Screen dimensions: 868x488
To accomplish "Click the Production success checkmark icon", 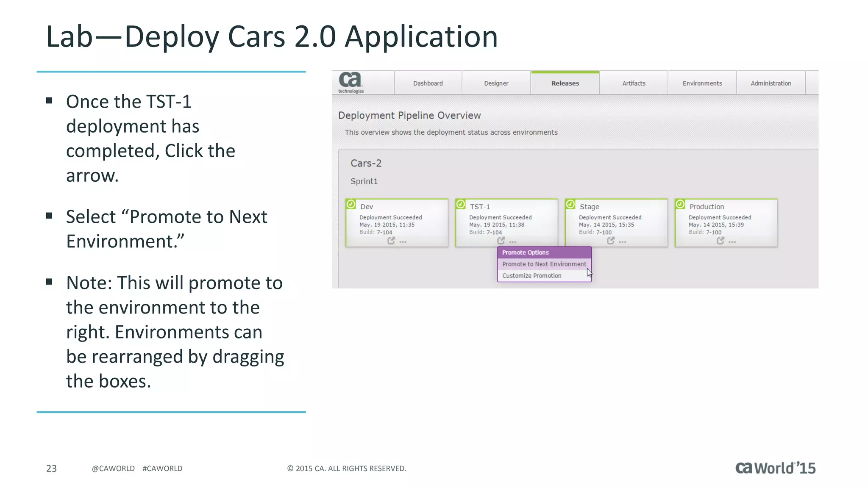I will click(680, 204).
